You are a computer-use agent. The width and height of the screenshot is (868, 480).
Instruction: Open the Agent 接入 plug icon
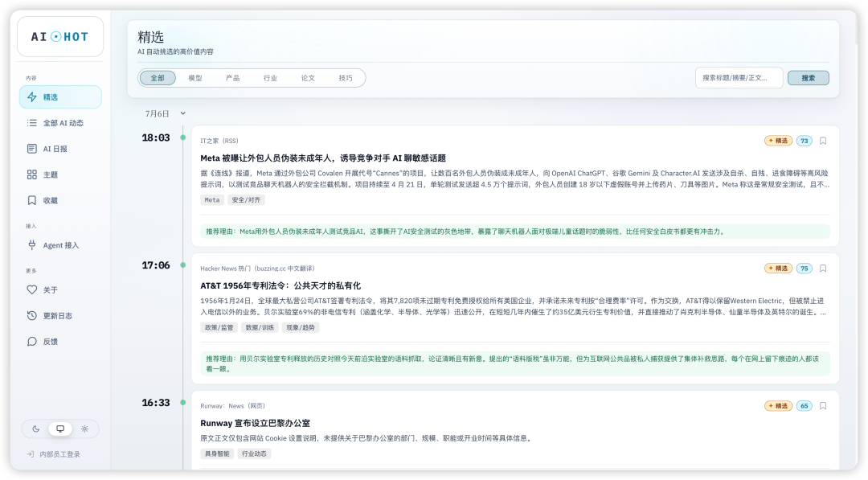click(x=32, y=245)
